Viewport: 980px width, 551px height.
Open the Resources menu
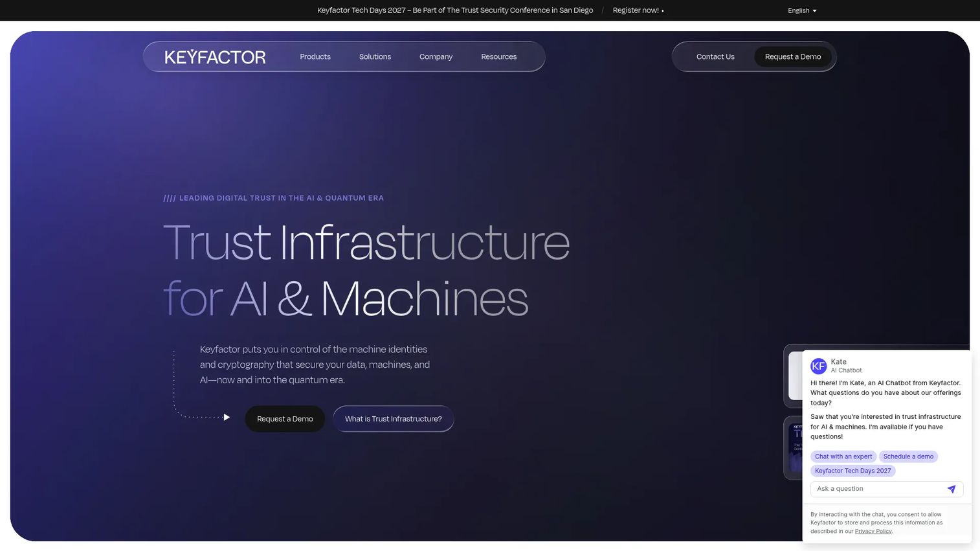coord(498,57)
